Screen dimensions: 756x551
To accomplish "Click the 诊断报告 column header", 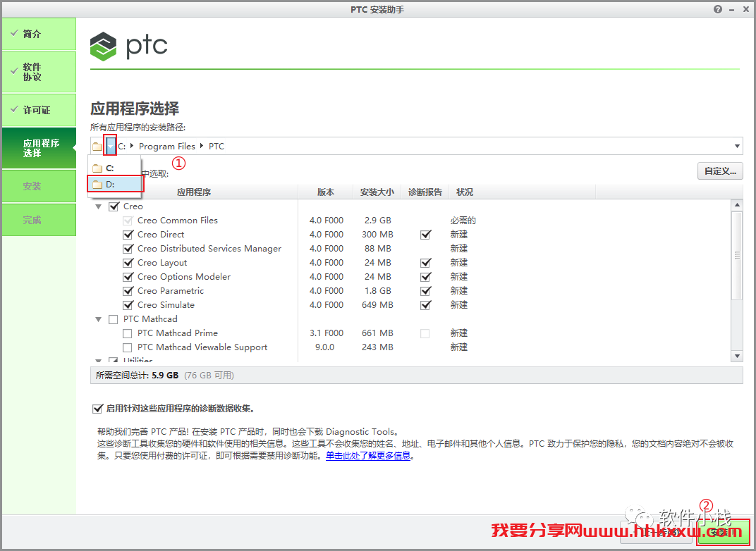I will 425,192.
